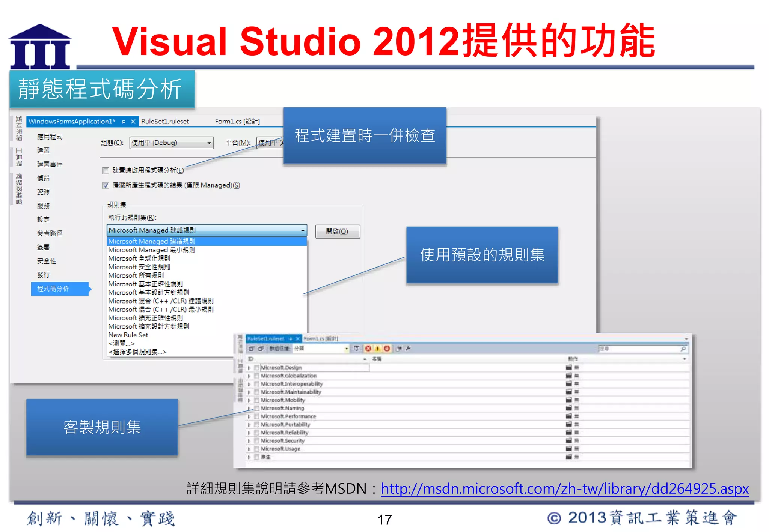This screenshot has width=769, height=532.
Task: Expand the Microsoft.Globalization rule group
Action: coord(249,376)
